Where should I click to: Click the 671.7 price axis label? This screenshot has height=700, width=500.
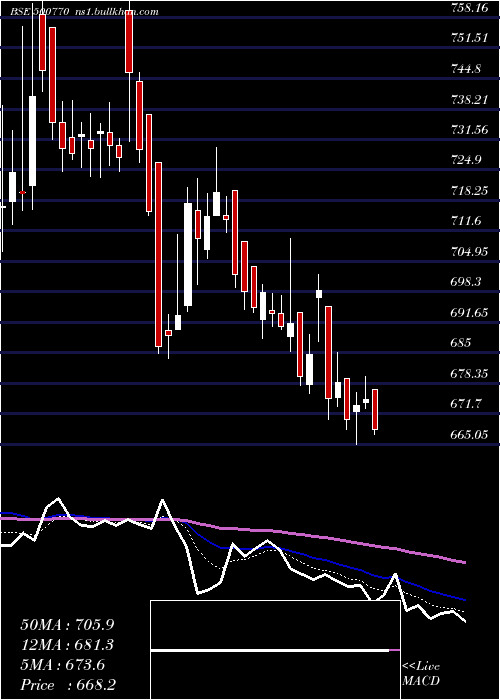[x=467, y=404]
